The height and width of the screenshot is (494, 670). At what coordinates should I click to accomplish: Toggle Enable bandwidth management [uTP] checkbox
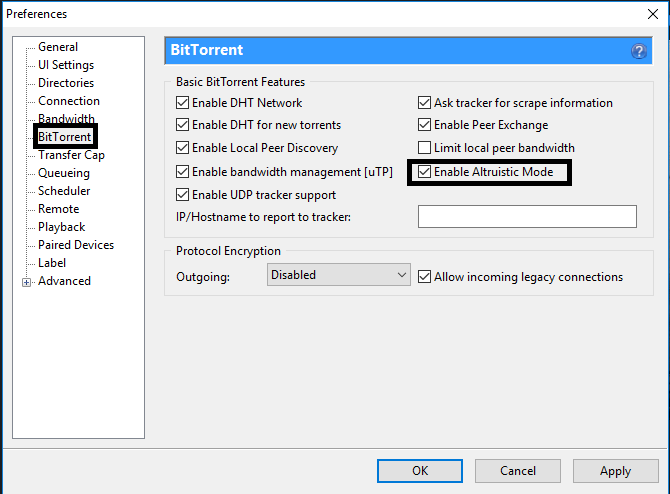click(182, 172)
